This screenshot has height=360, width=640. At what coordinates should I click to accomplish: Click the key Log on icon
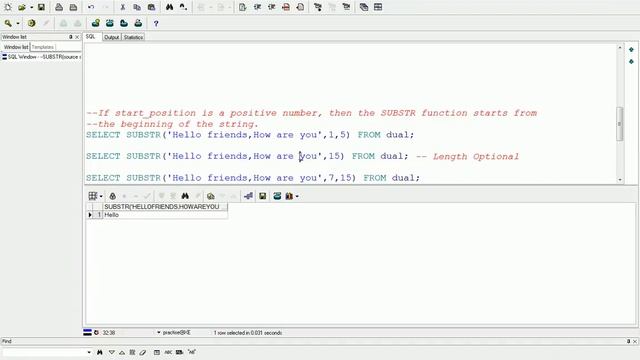(8, 23)
